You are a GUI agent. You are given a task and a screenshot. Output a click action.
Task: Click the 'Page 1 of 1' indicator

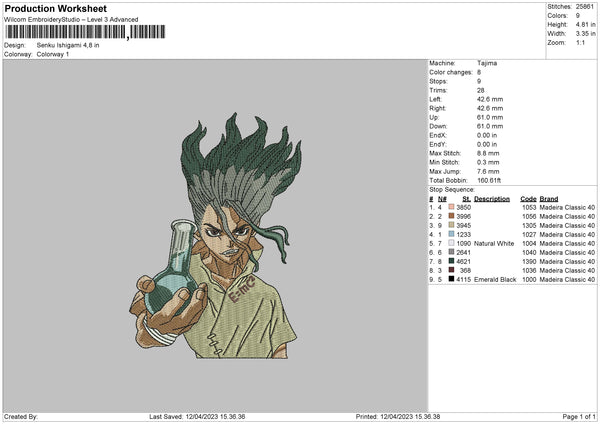pos(579,416)
